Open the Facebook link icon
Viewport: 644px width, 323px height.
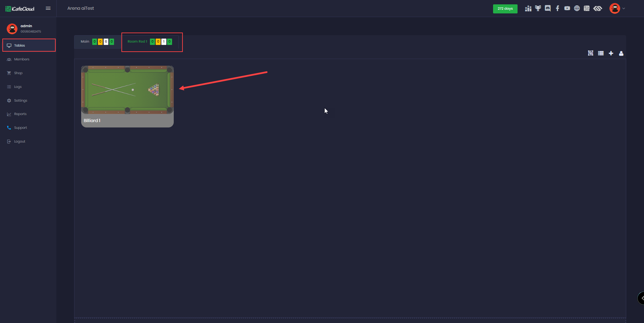coord(557,8)
